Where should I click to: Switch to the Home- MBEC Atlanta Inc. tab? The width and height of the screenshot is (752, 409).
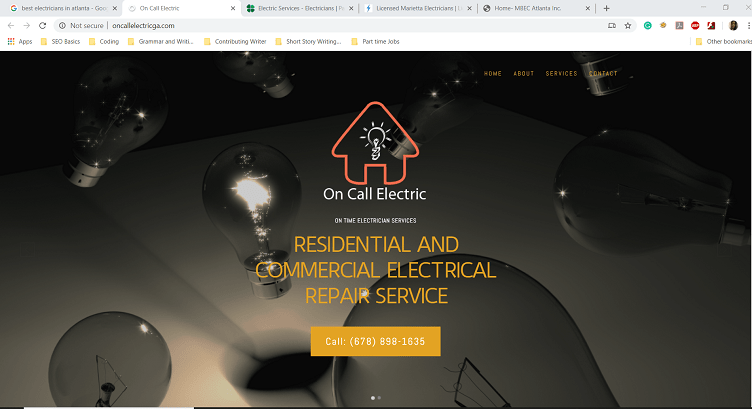pos(536,9)
